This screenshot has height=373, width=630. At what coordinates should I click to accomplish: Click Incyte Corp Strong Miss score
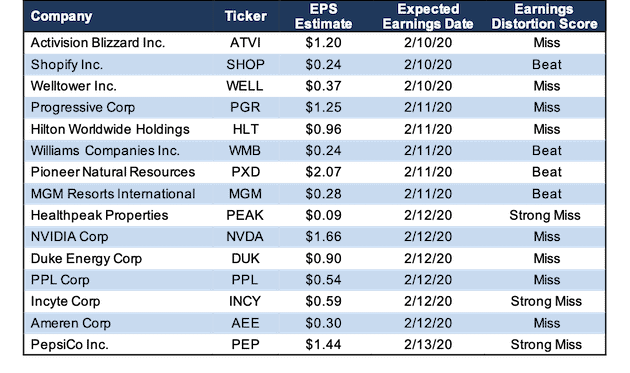click(x=546, y=301)
